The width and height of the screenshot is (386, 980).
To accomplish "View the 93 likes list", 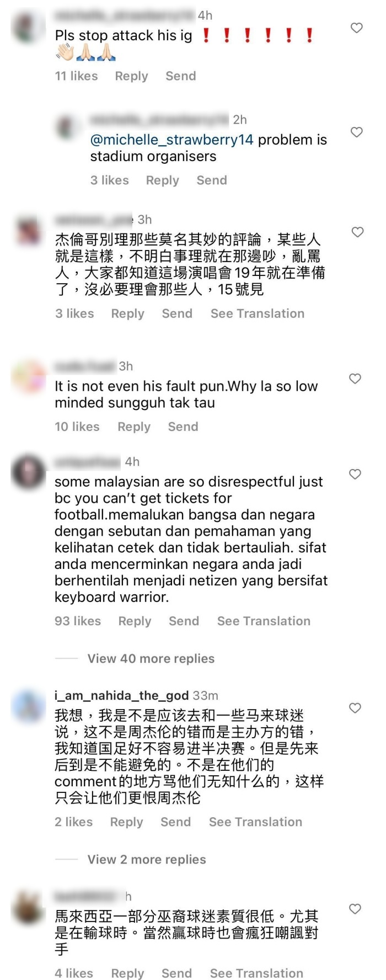I will pyautogui.click(x=78, y=621).
